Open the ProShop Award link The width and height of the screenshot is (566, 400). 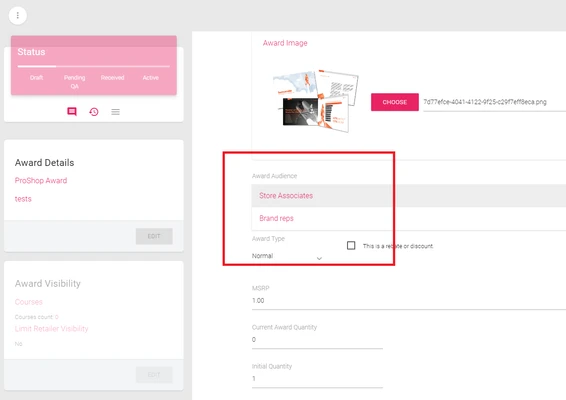(41, 181)
